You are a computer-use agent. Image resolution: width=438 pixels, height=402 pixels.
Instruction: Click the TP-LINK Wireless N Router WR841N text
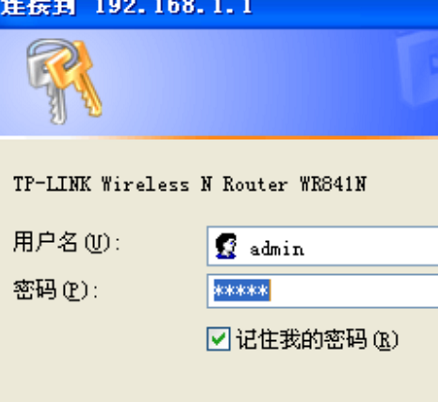[190, 184]
